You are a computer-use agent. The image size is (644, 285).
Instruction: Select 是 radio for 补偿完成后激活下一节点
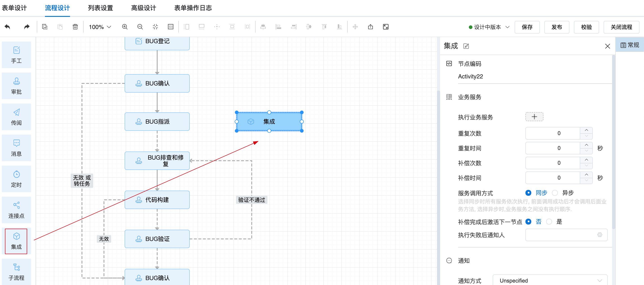(549, 222)
